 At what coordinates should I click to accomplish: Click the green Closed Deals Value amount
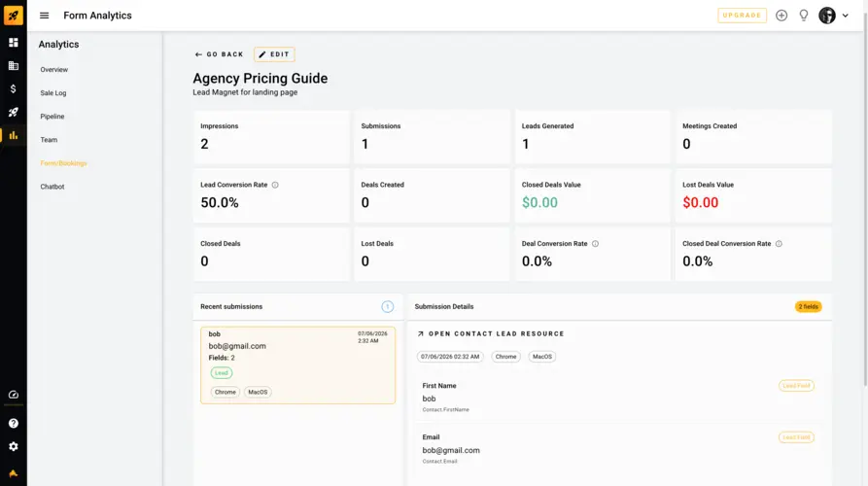[x=539, y=202]
